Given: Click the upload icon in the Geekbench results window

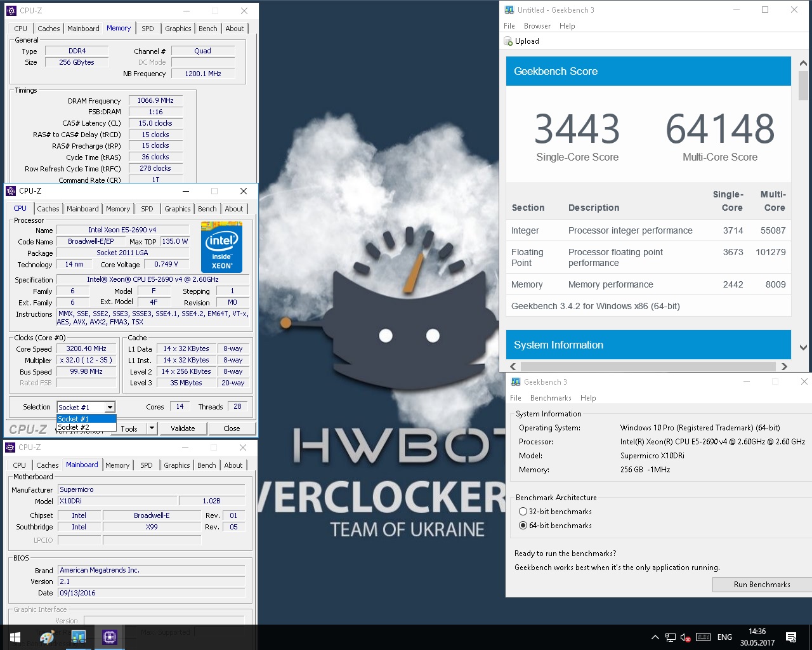Looking at the screenshot, I should pyautogui.click(x=508, y=41).
